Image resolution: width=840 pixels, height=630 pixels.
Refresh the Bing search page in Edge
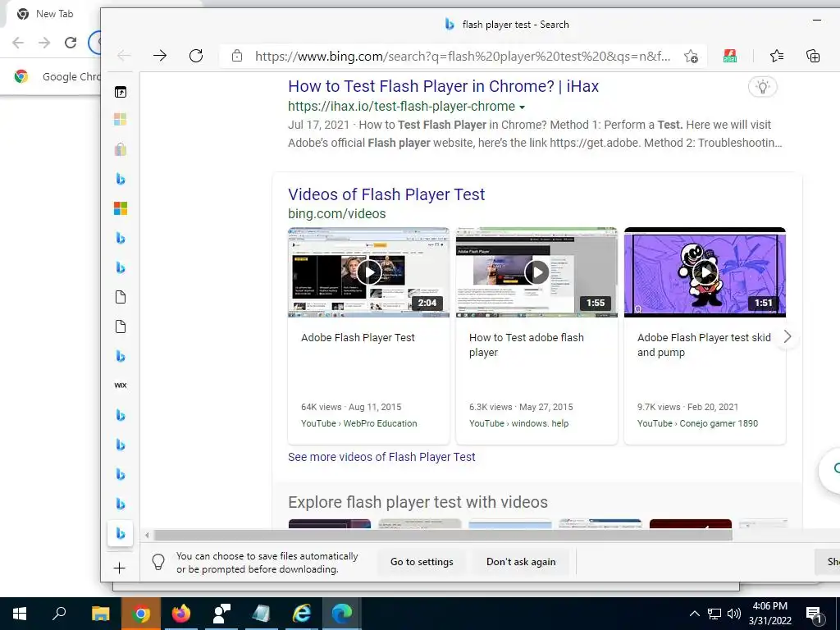tap(196, 56)
